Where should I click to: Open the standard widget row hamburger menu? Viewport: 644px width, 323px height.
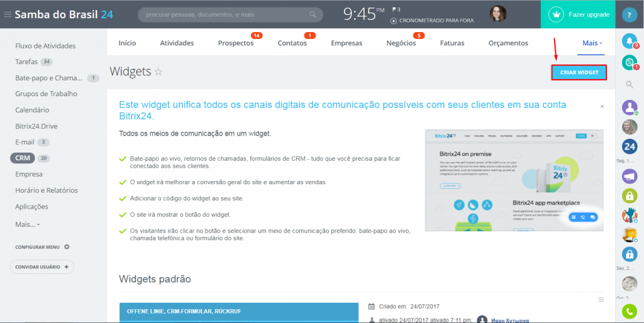pyautogui.click(x=601, y=300)
